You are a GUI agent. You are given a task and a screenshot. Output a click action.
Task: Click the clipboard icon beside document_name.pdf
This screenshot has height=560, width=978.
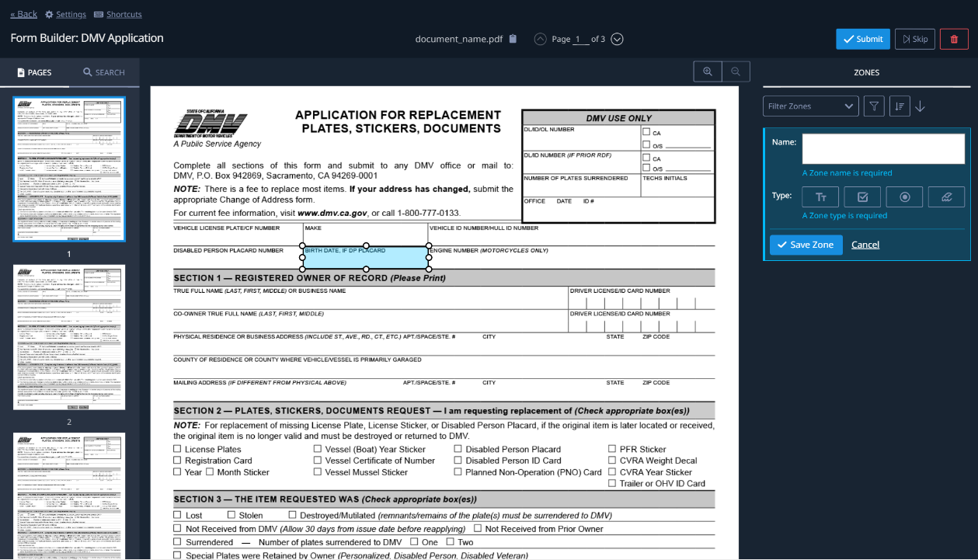(513, 39)
